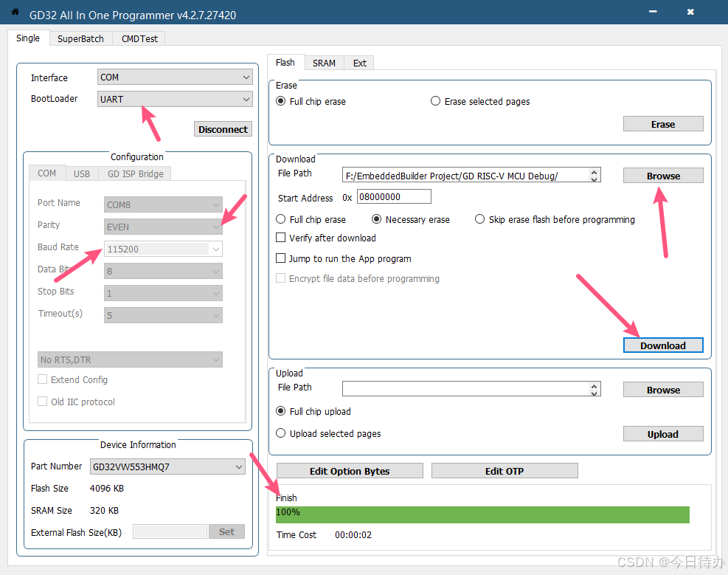Screen dimensions: 728x575
Task: Click the Edit OTP button
Action: (505, 471)
